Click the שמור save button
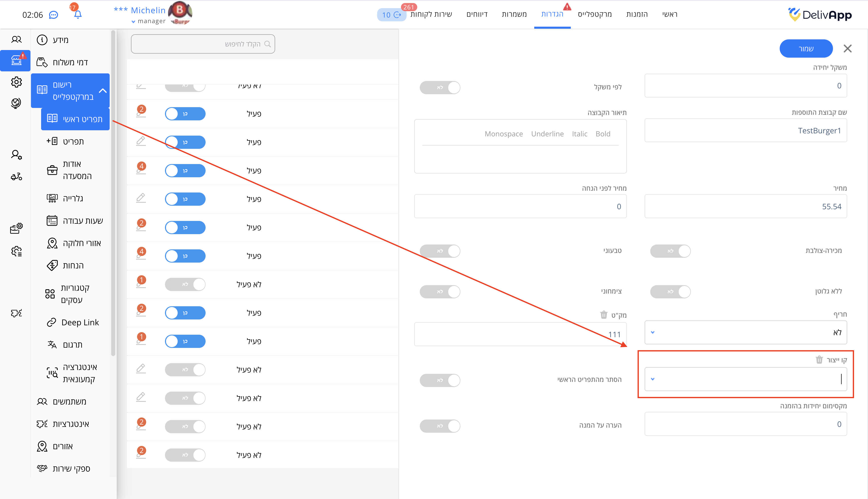868x499 pixels. pos(806,48)
